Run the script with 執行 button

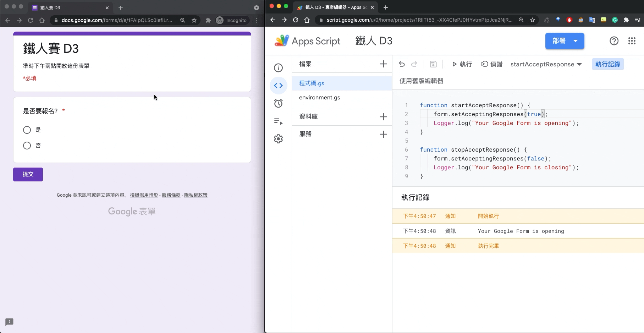click(462, 64)
